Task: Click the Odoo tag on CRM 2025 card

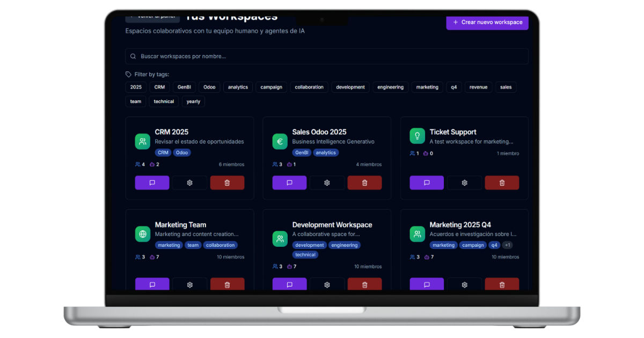Action: pos(182,152)
